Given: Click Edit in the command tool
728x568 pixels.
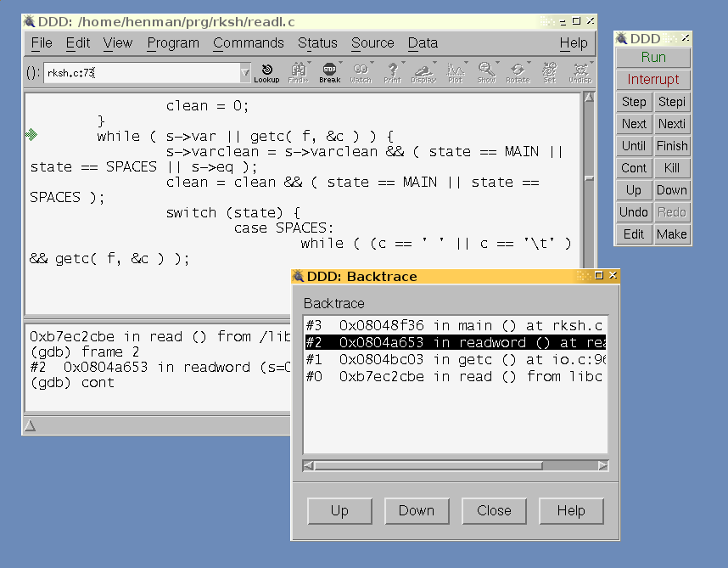Looking at the screenshot, I should click(634, 234).
